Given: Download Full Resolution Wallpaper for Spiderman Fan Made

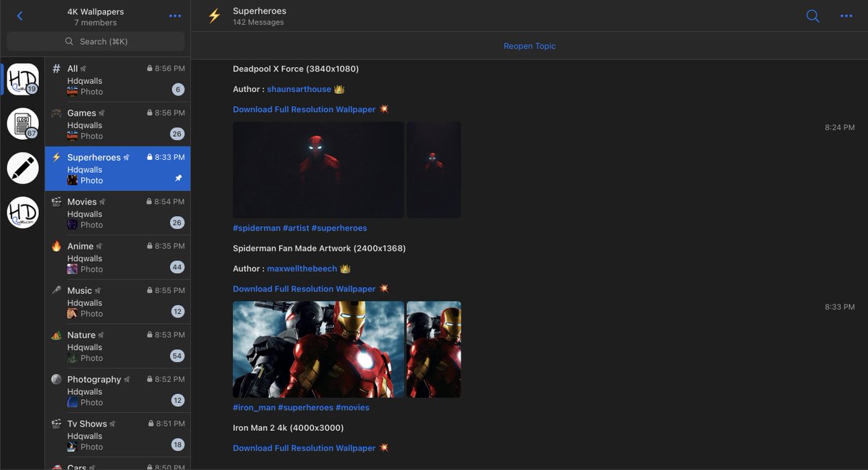Looking at the screenshot, I should [305, 289].
